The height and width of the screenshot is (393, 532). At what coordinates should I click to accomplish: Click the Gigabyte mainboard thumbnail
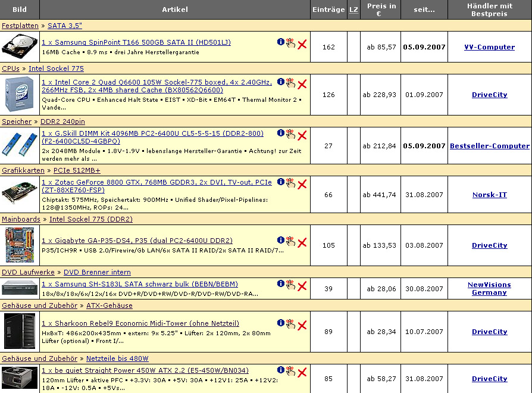pyautogui.click(x=20, y=245)
